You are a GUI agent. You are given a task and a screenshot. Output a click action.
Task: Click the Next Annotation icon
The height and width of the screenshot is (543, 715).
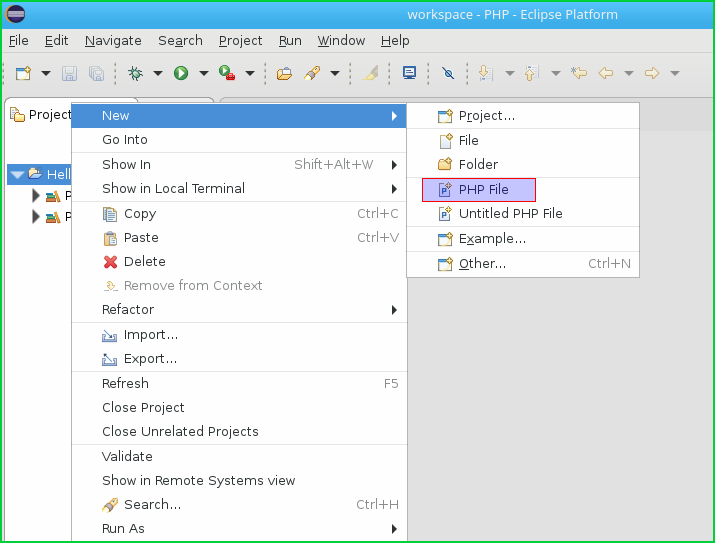(486, 73)
